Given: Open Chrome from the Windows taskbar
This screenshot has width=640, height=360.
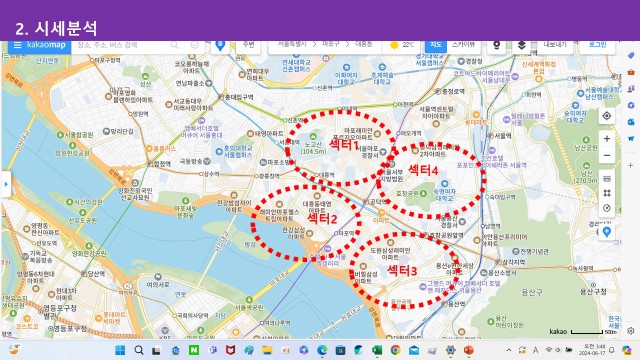Looking at the screenshot, I should pyautogui.click(x=395, y=350).
